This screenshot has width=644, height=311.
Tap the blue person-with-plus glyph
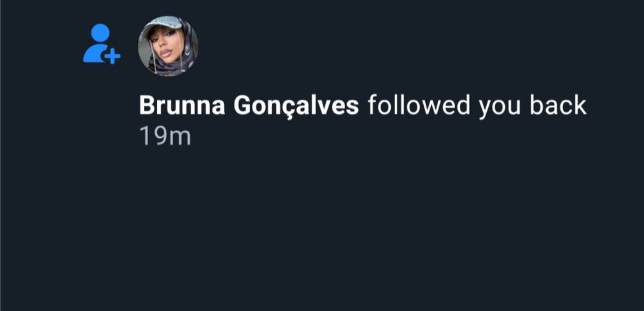coord(102,44)
